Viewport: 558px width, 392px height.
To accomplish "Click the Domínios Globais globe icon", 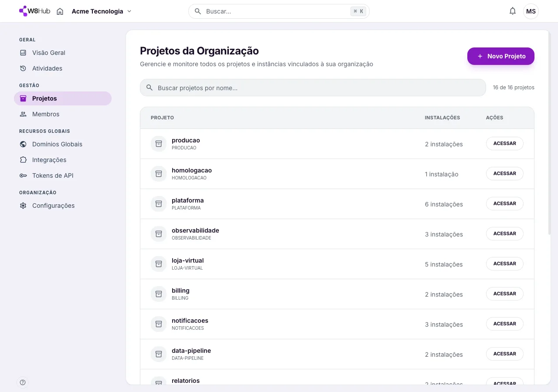I will 23,144.
